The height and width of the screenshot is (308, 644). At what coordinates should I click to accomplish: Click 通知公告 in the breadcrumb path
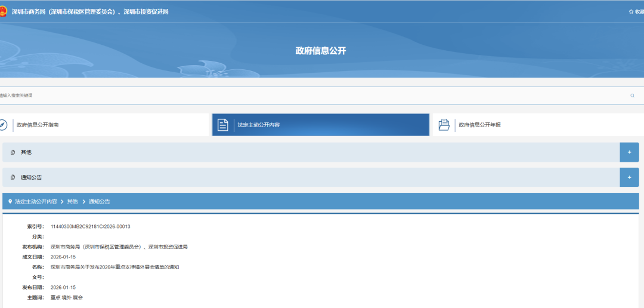(x=100, y=202)
